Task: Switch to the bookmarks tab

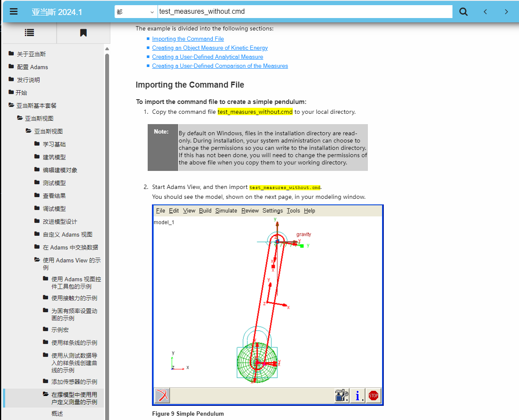Action: point(83,33)
